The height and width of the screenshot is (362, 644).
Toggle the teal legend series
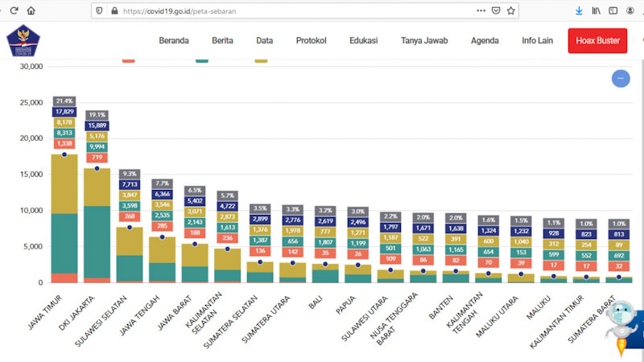203,60
